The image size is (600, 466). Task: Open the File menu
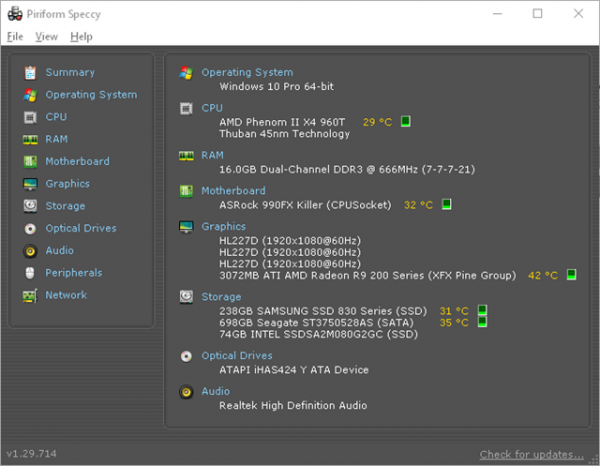coord(15,37)
